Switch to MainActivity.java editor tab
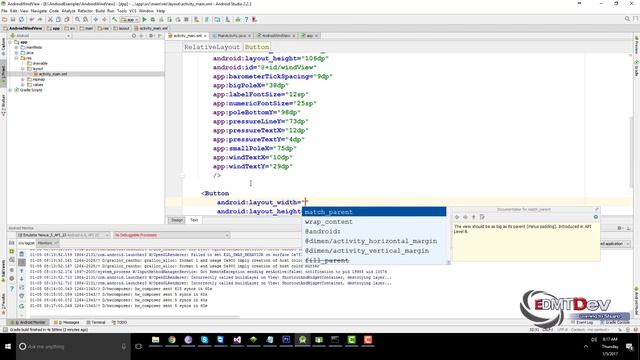The height and width of the screenshot is (360, 640). 232,36
